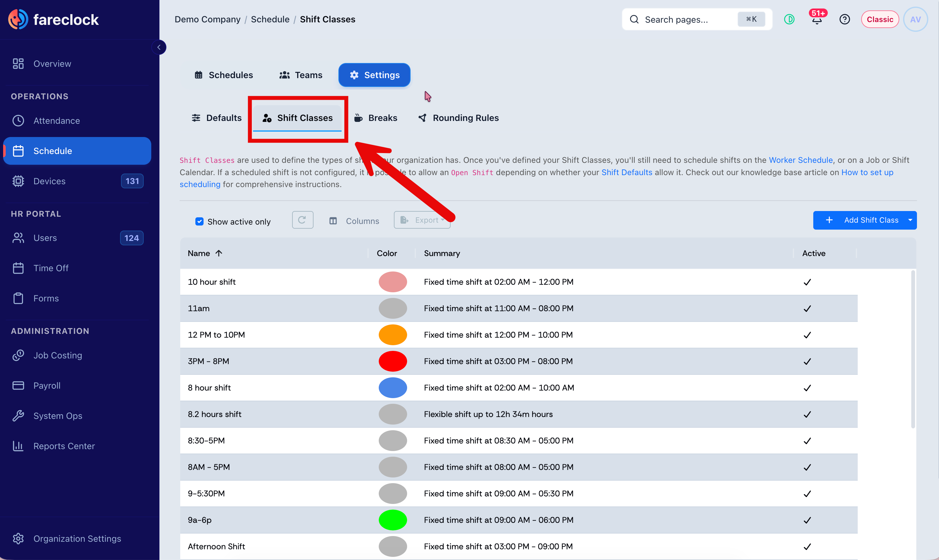The image size is (939, 560).
Task: Toggle the Show active only checkbox
Action: 199,221
